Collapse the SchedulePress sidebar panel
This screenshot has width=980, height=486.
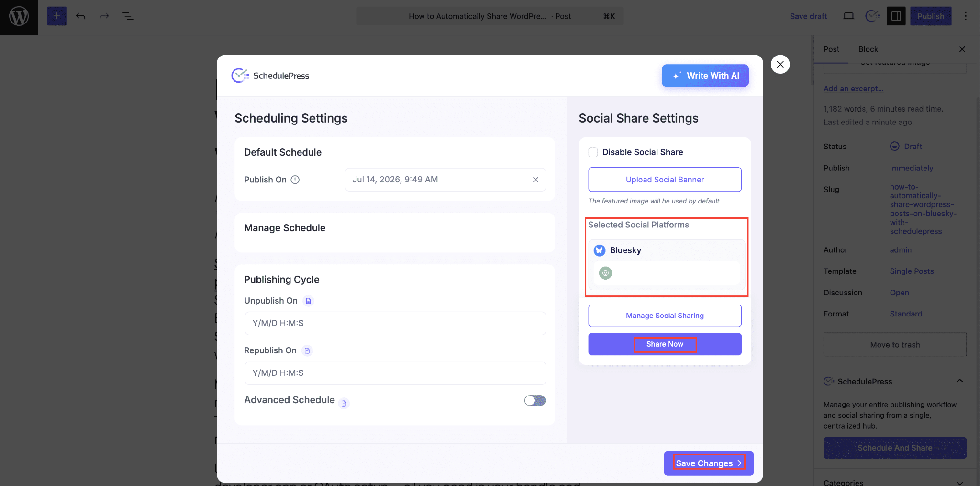click(959, 381)
